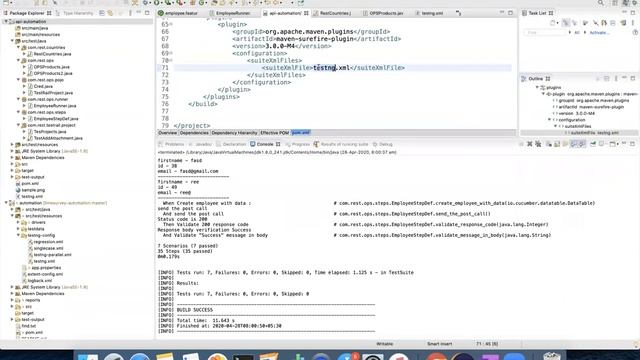Open search in top toolbar
This screenshot has width=640, height=360.
coord(600,3)
